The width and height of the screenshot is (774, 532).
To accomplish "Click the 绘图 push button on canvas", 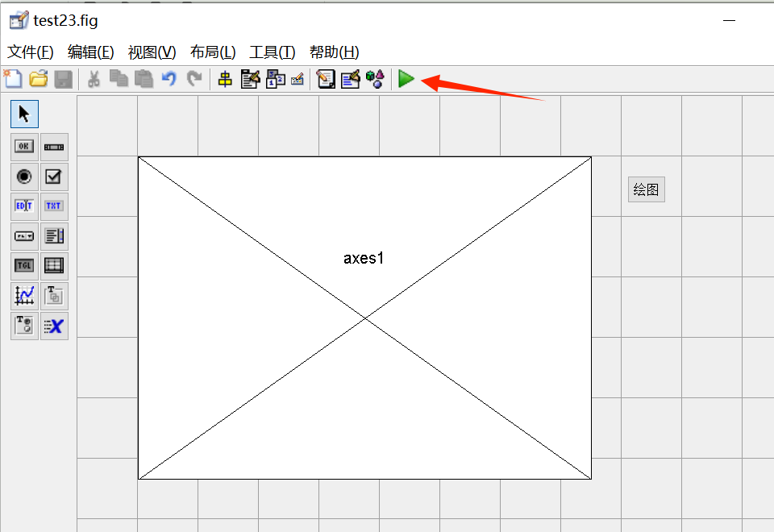I will pyautogui.click(x=646, y=189).
